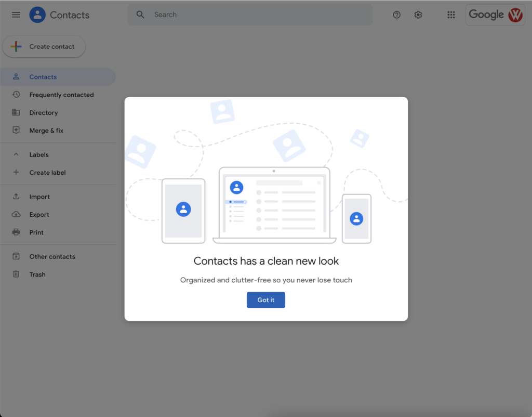
Task: Open Other contacts list
Action: coord(58,257)
